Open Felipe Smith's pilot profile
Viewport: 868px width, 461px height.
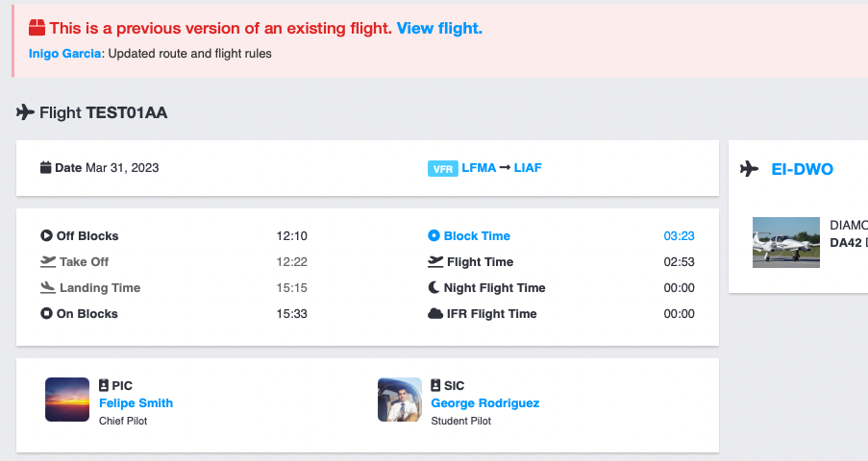[x=136, y=403]
